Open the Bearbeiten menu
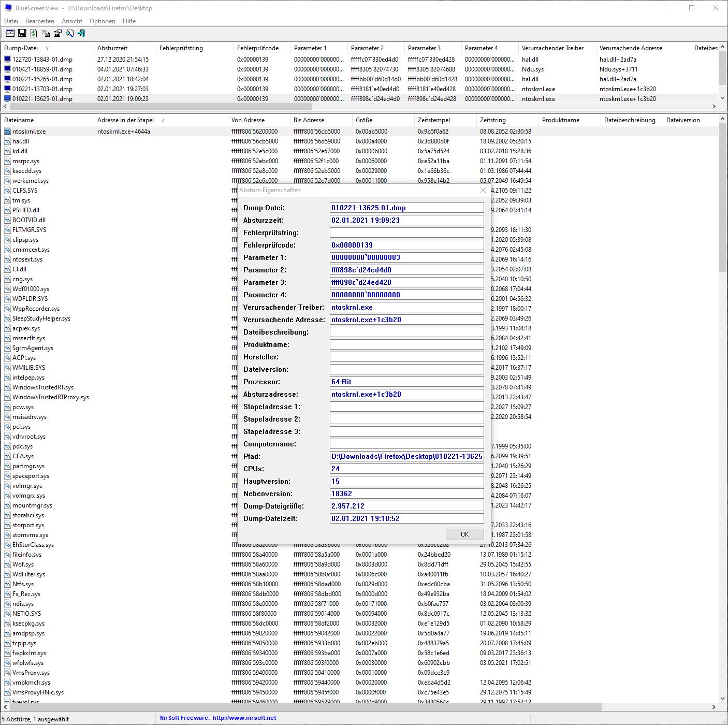Viewport: 728px width, 725px height. tap(40, 21)
